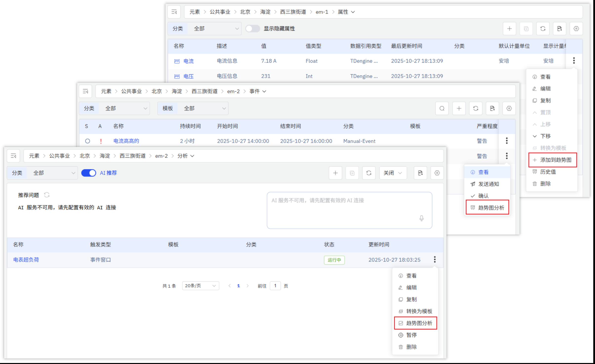Click the search icon in events toolbar

(x=442, y=108)
